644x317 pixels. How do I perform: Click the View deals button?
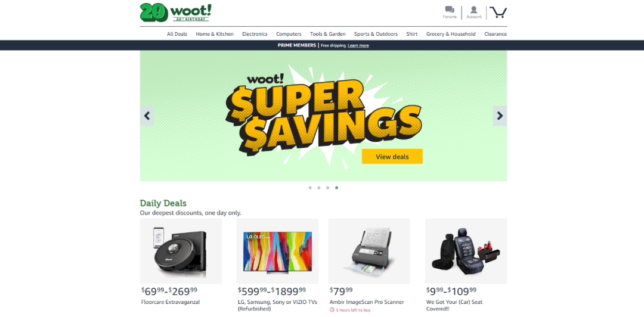[x=392, y=157]
